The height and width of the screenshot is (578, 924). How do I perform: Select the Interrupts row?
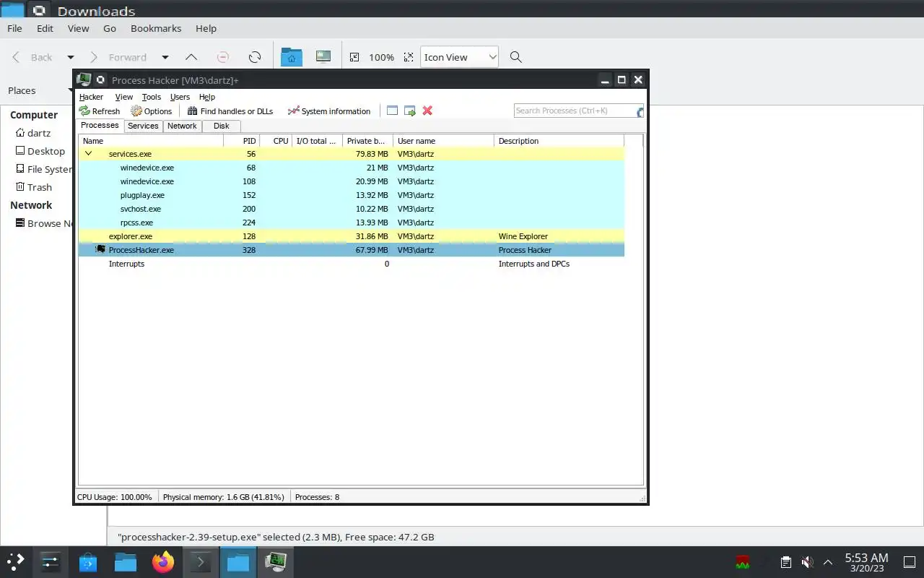pyautogui.click(x=351, y=264)
